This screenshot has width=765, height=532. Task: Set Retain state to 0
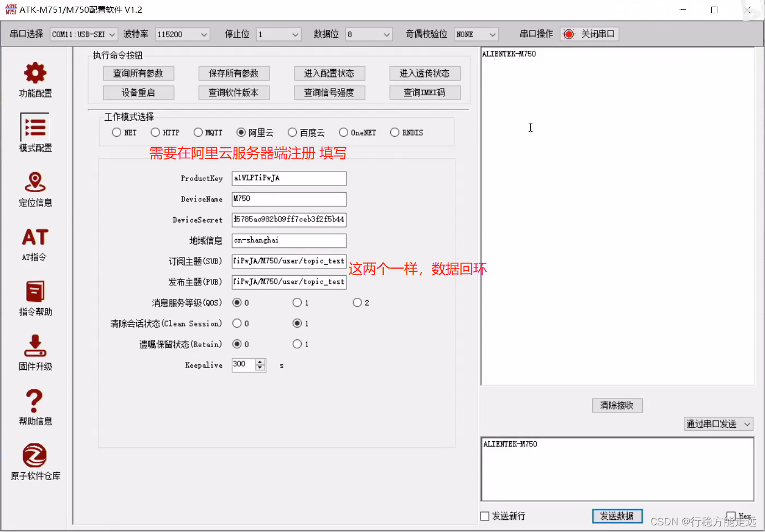pos(237,344)
